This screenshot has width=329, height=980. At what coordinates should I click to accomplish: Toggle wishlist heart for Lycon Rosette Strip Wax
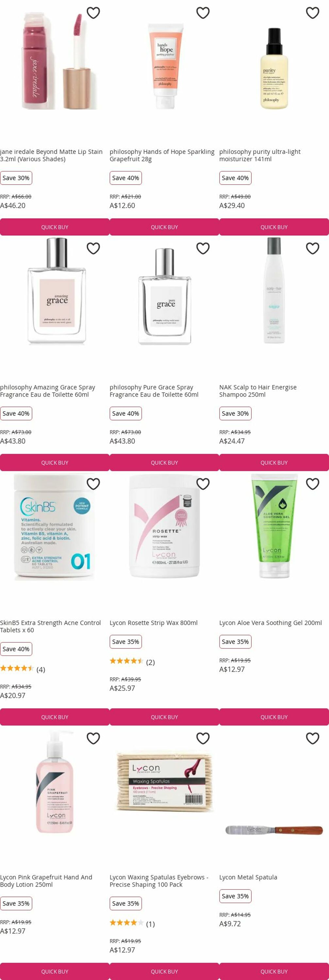pyautogui.click(x=203, y=484)
